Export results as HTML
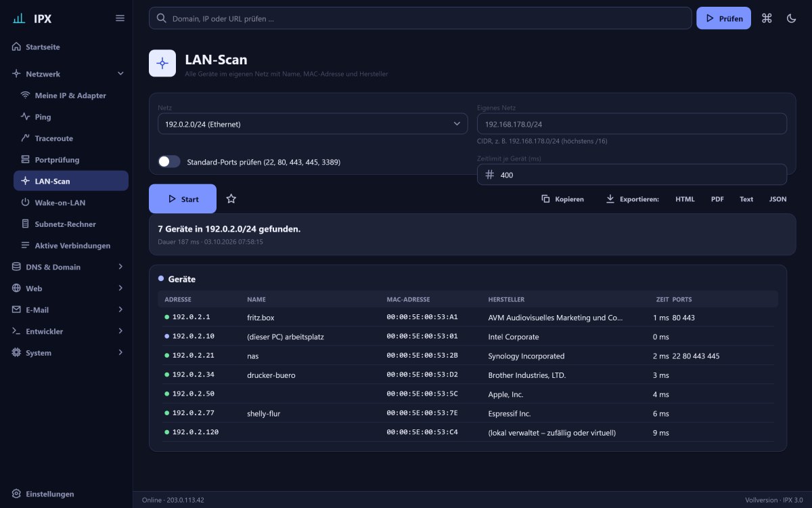 (685, 199)
